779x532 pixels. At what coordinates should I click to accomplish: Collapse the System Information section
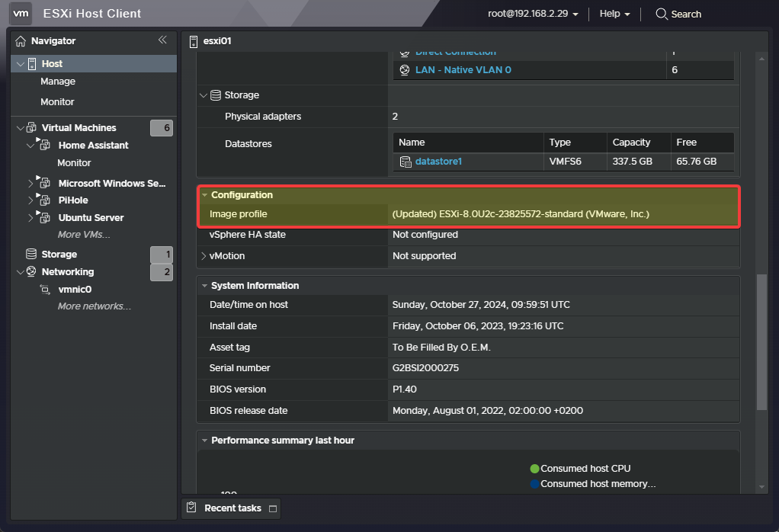pyautogui.click(x=204, y=286)
